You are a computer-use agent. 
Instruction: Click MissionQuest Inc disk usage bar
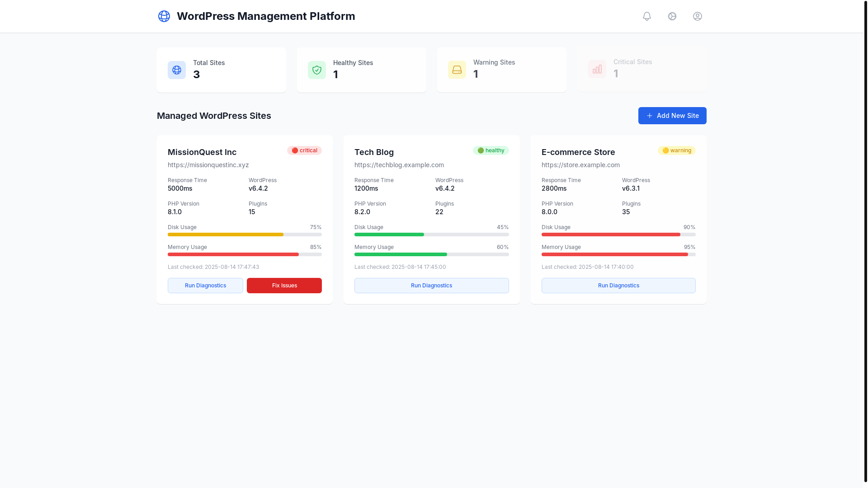coord(245,235)
